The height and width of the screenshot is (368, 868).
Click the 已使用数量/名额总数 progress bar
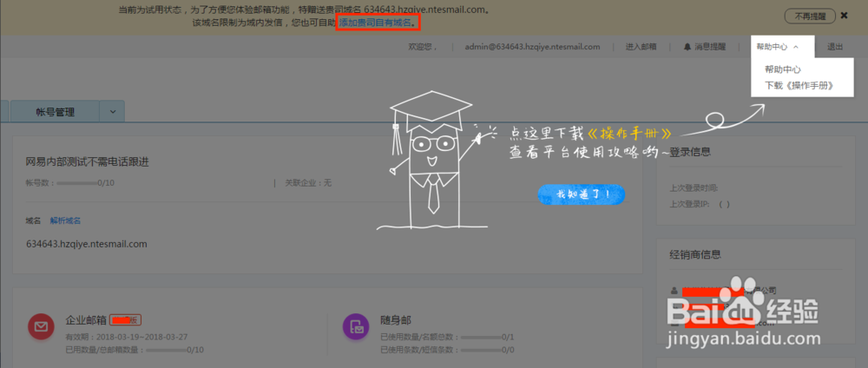tap(481, 337)
